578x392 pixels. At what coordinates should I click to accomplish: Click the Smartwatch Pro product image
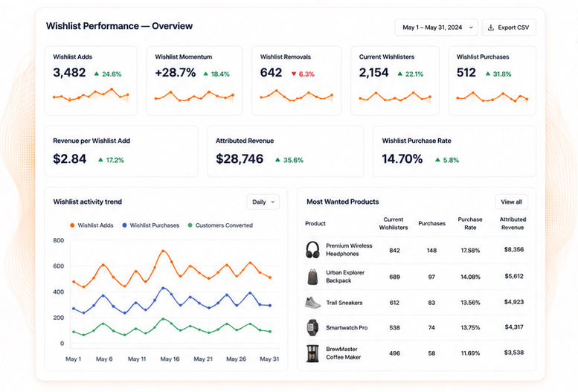point(312,327)
